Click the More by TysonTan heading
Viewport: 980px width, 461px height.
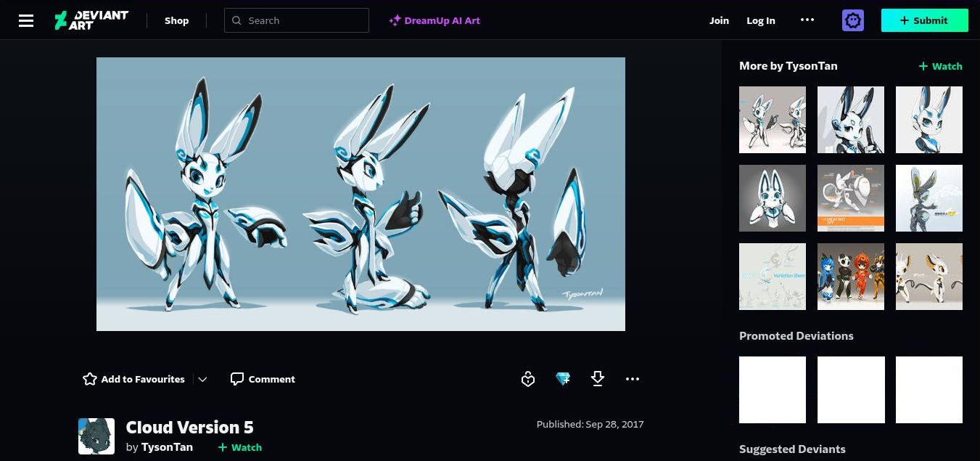pos(788,66)
